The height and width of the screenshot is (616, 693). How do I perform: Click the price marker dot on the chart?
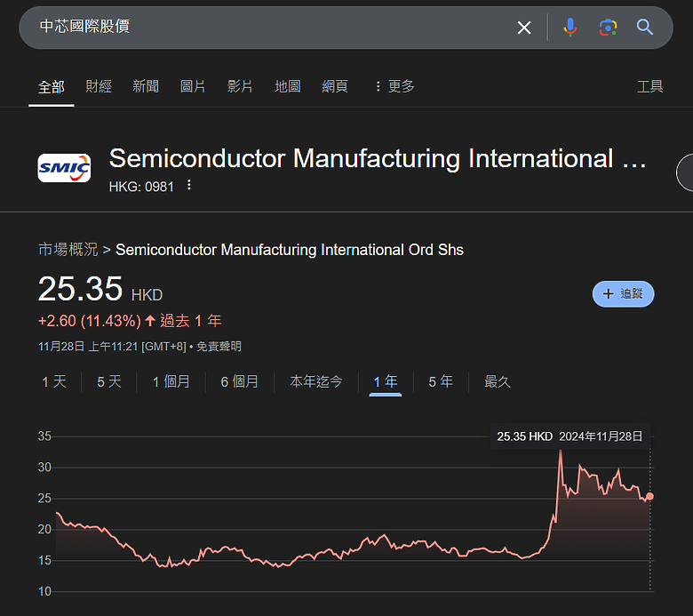pos(649,496)
